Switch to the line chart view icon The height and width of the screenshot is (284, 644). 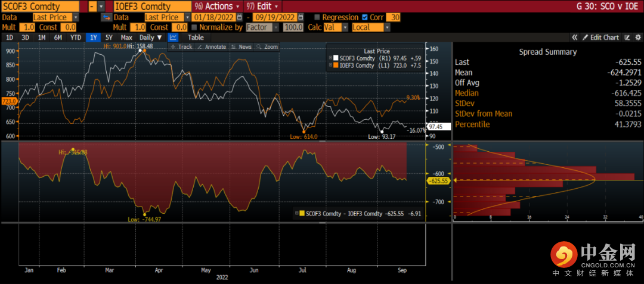pos(174,38)
